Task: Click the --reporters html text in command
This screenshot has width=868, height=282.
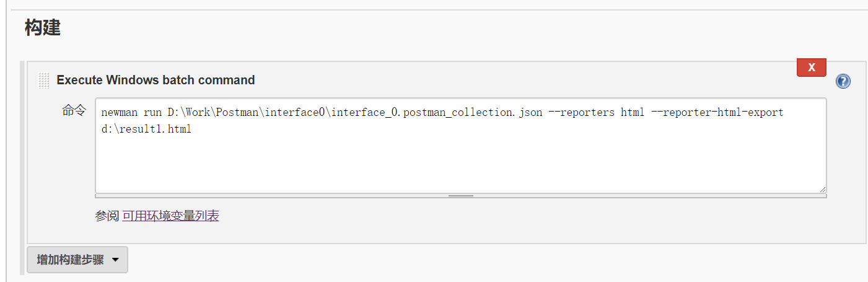Action: click(598, 113)
